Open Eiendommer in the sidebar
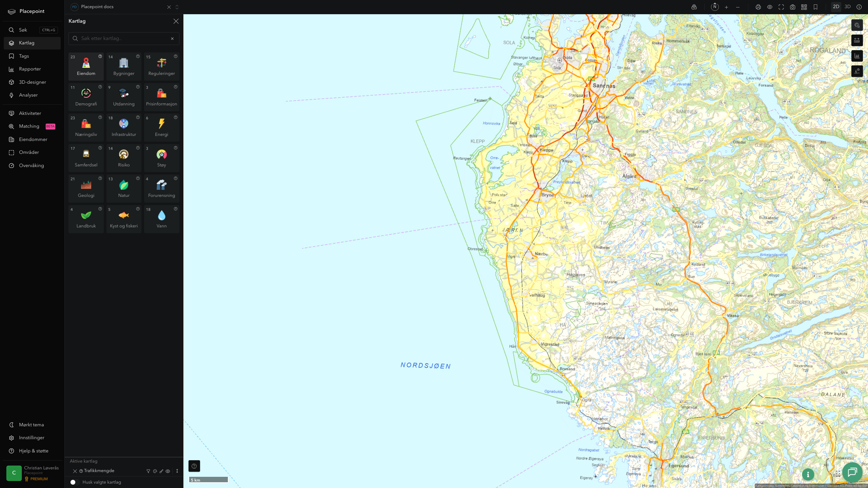This screenshot has height=488, width=868. [x=32, y=139]
